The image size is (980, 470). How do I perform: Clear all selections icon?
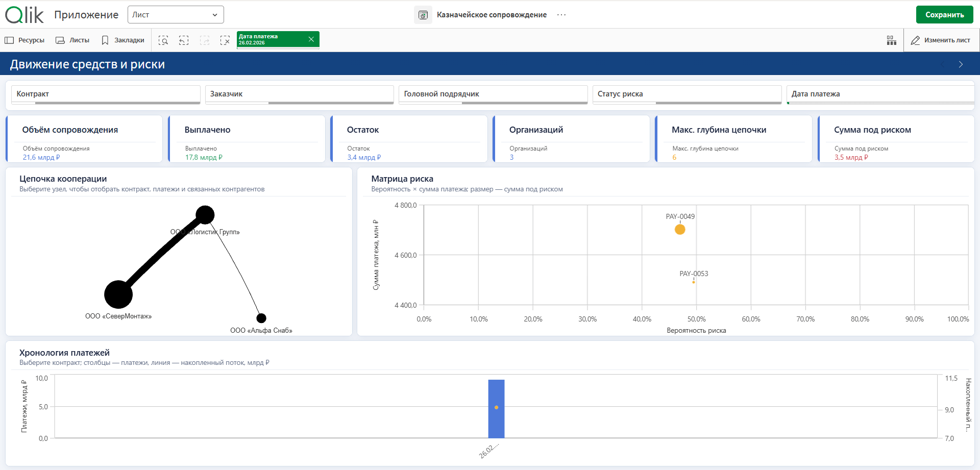click(225, 40)
